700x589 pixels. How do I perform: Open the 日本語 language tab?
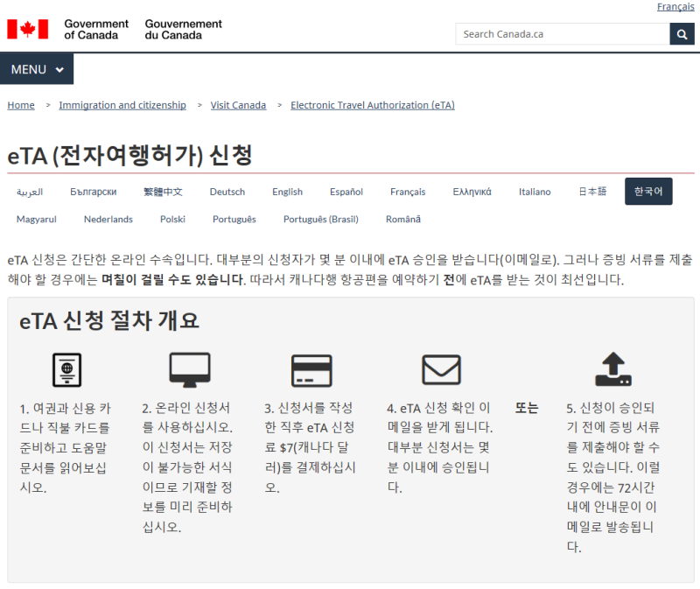(x=592, y=192)
